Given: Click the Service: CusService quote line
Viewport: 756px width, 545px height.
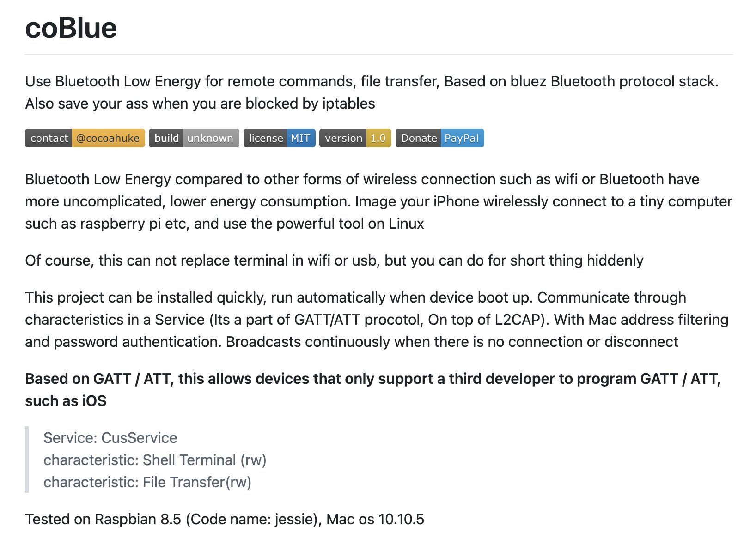Looking at the screenshot, I should [x=110, y=438].
